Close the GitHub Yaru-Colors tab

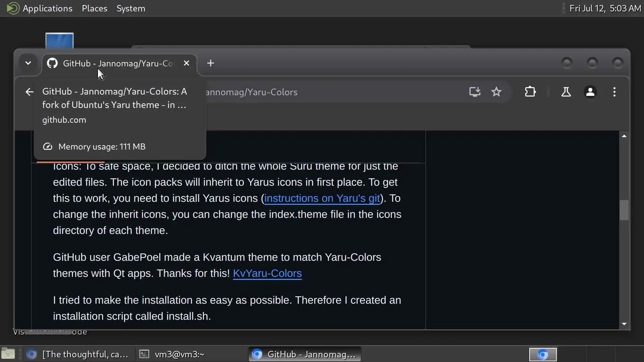point(186,63)
